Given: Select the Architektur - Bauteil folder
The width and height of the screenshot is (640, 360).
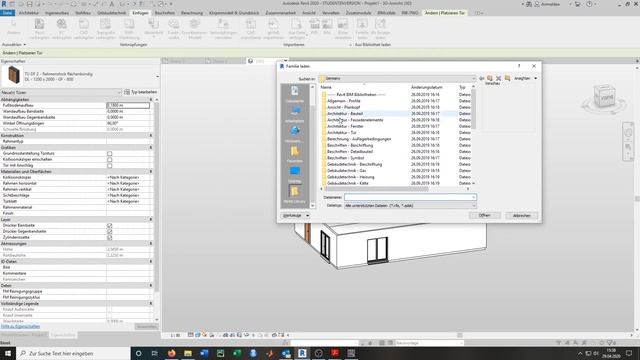Looking at the screenshot, I should point(345,113).
